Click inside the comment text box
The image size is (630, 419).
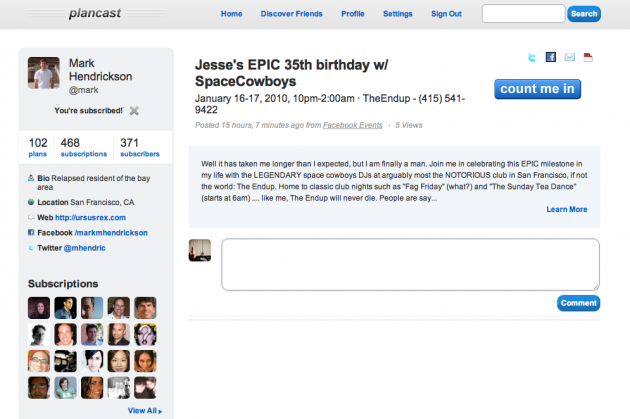(x=410, y=264)
